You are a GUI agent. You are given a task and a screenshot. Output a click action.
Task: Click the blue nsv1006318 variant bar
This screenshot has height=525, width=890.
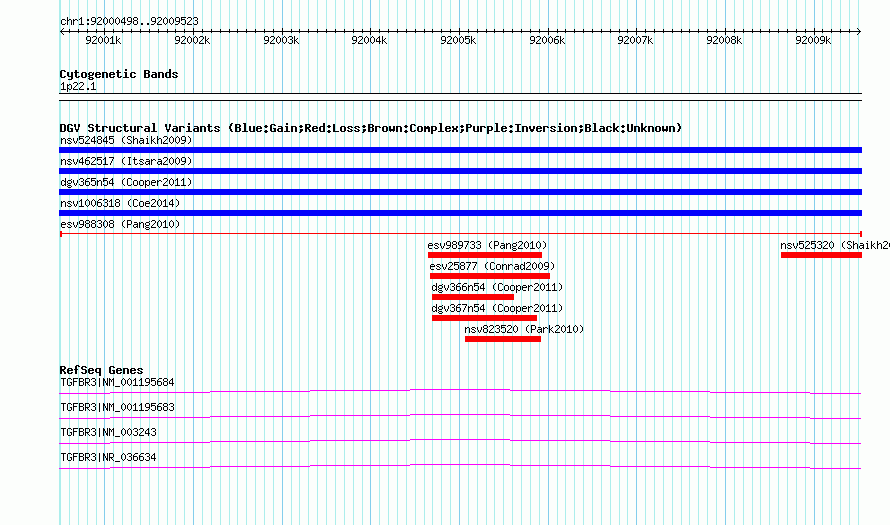(x=460, y=213)
